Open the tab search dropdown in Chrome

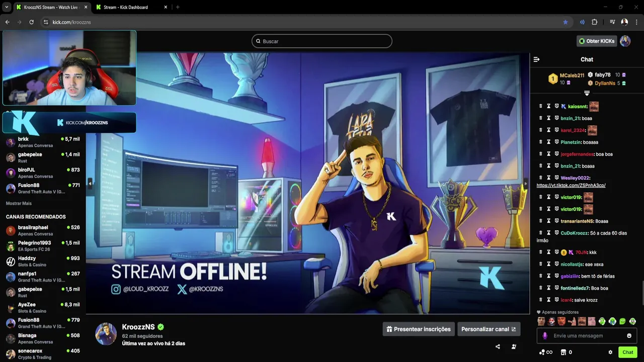(6, 7)
